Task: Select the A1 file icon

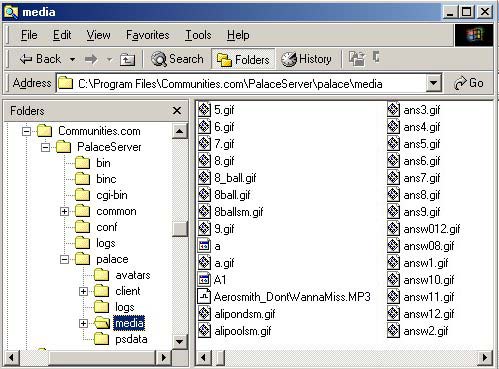Action: 204,279
